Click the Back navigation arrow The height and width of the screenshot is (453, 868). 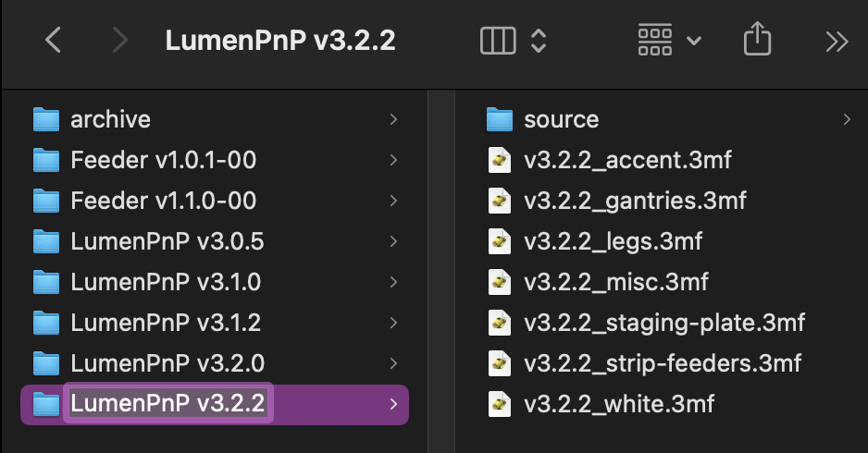point(54,41)
